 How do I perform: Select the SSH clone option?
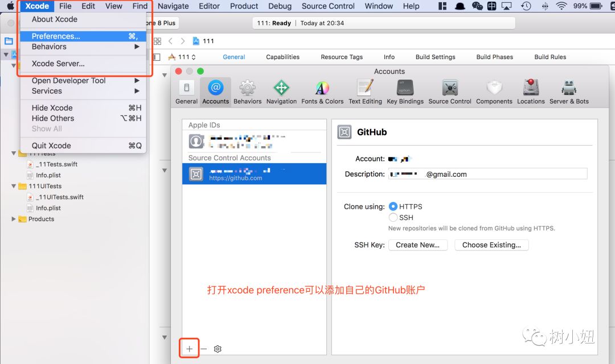click(393, 217)
